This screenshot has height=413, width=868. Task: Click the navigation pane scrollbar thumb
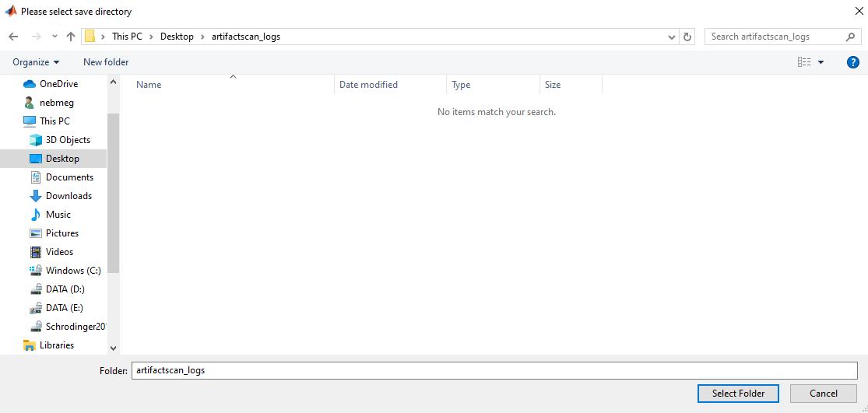click(x=114, y=193)
